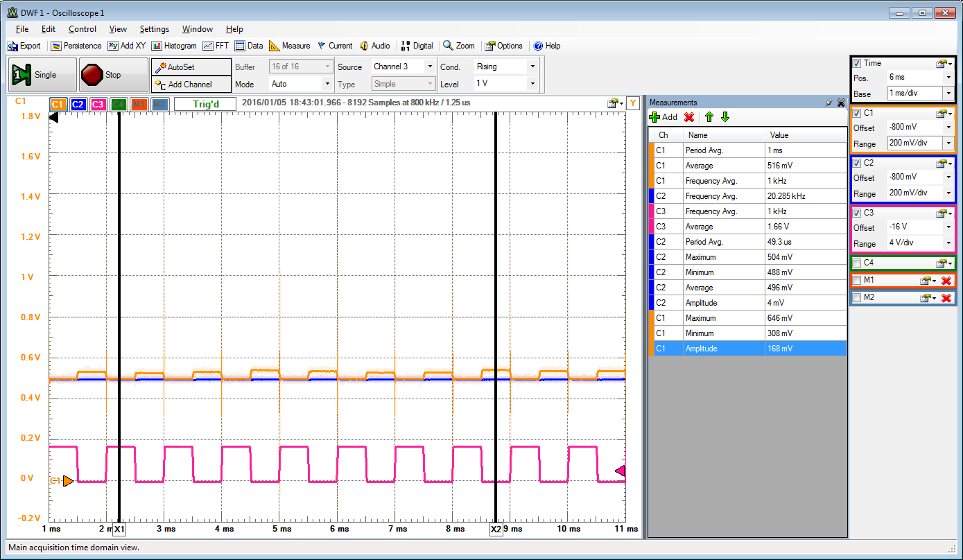Enable the M2 math channel checkbox

(858, 298)
